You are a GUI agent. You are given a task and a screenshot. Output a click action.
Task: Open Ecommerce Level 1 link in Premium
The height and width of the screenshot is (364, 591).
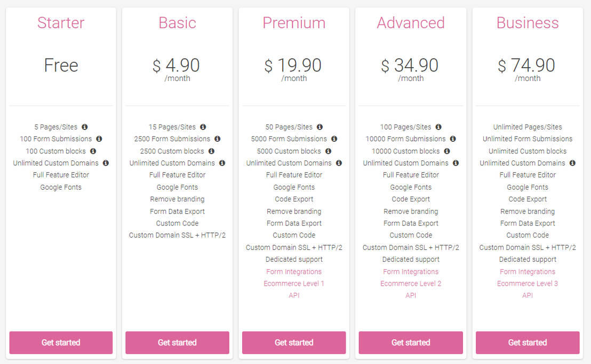pyautogui.click(x=294, y=284)
